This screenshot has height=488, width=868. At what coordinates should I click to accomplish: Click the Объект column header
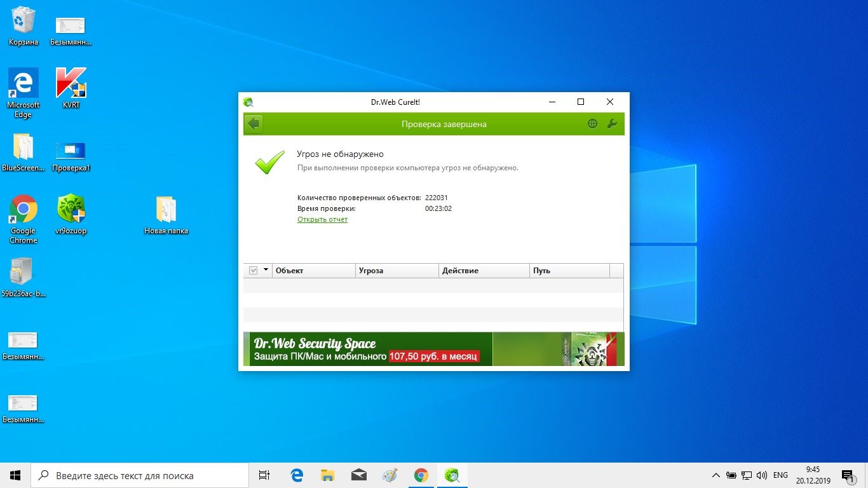314,271
